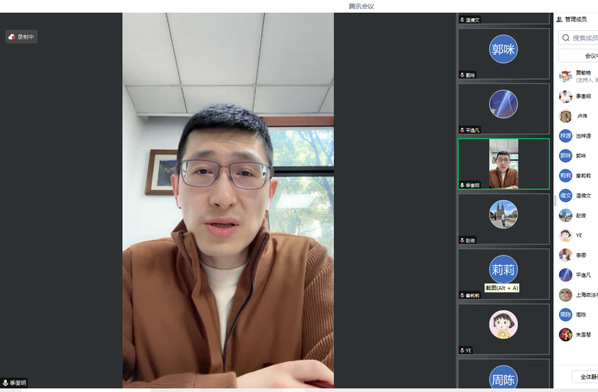Image resolution: width=598 pixels, height=392 pixels.
Task: Click the cathedral photo avatar tile
Action: (x=503, y=219)
